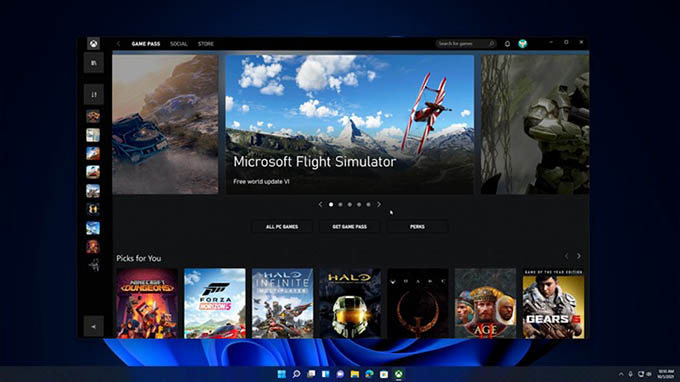The width and height of the screenshot is (680, 382).
Task: Select the second carousel page dot
Action: point(340,204)
